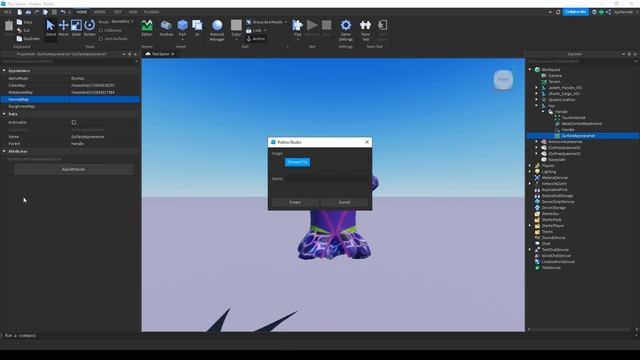Image resolution: width=640 pixels, height=360 pixels.
Task: Close the upload image dialog
Action: 367,142
